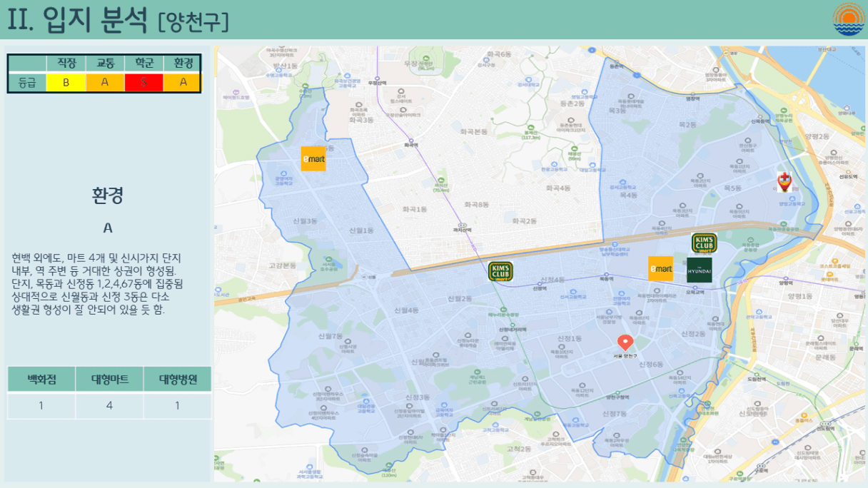
Task: Click the 대형병원 table header
Action: (177, 380)
